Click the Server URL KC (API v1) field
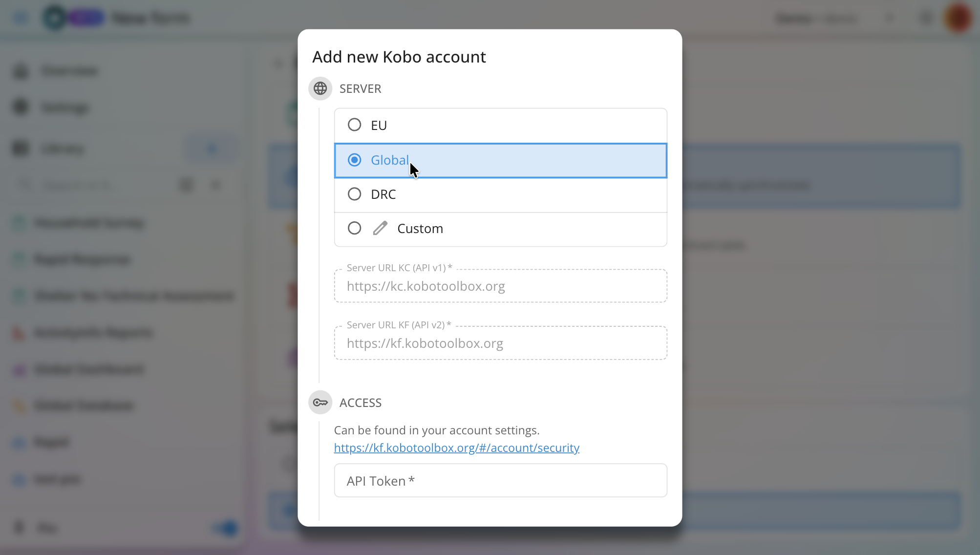This screenshot has height=555, width=980. [x=500, y=286]
